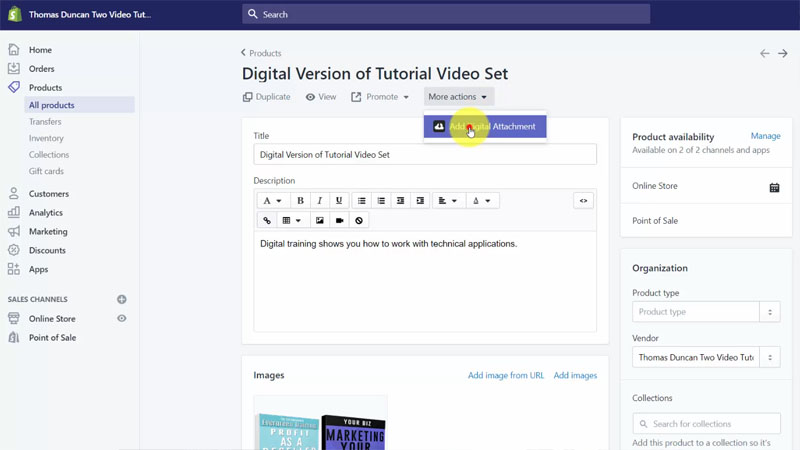This screenshot has height=450, width=800.
Task: Click the Duplicate product button
Action: pos(266,97)
